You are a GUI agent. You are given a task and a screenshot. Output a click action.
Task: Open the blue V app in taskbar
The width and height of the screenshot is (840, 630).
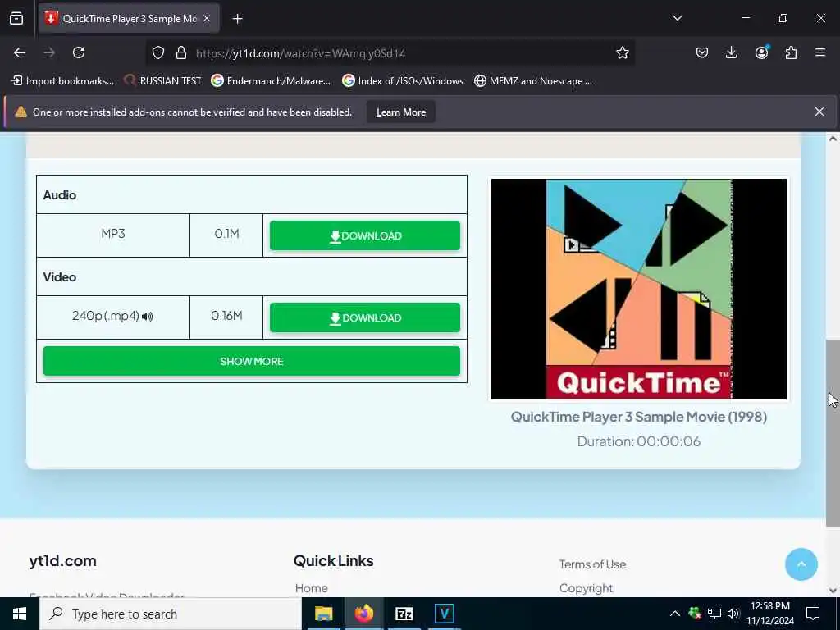[444, 614]
